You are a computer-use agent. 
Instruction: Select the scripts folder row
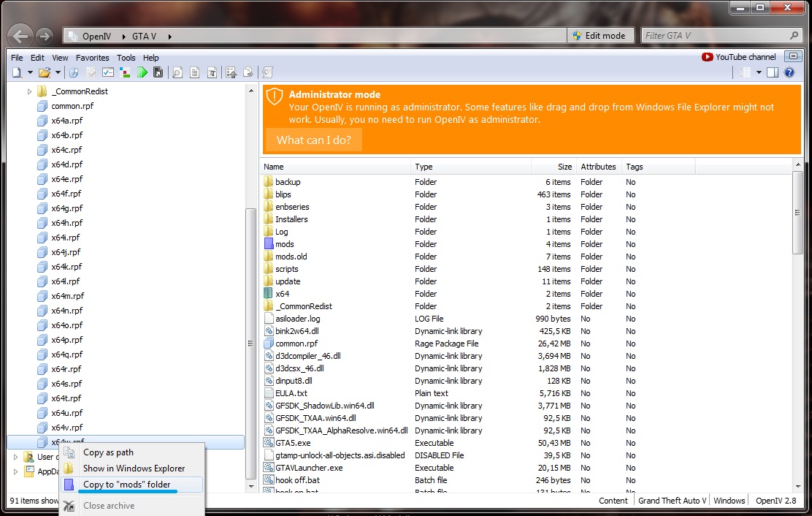pos(526,269)
